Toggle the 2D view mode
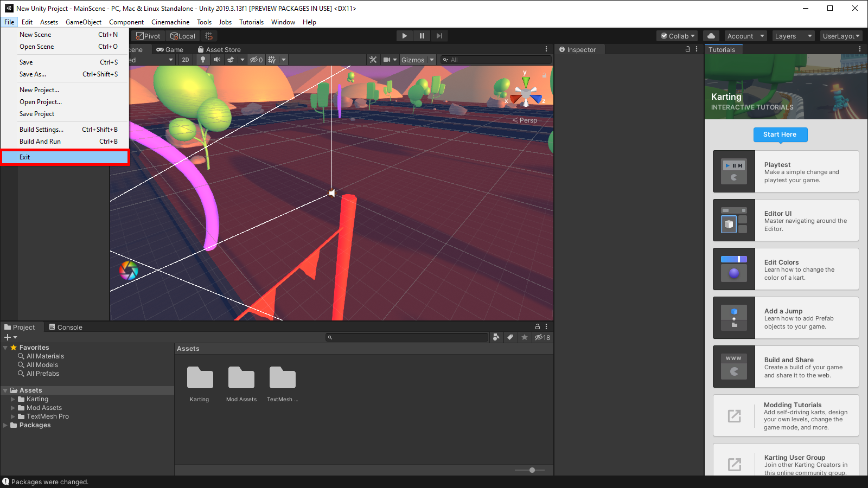The width and height of the screenshot is (868, 488). (x=185, y=60)
